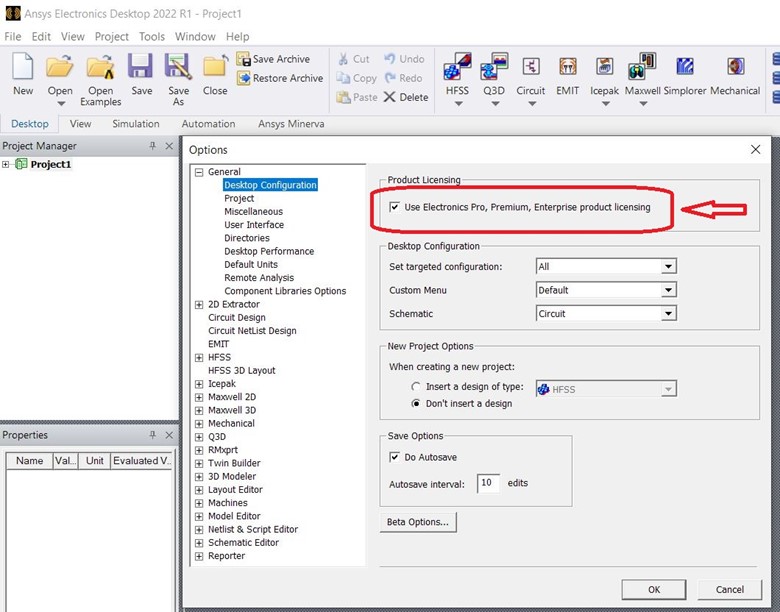Open the Custom Menu dropdown

669,290
